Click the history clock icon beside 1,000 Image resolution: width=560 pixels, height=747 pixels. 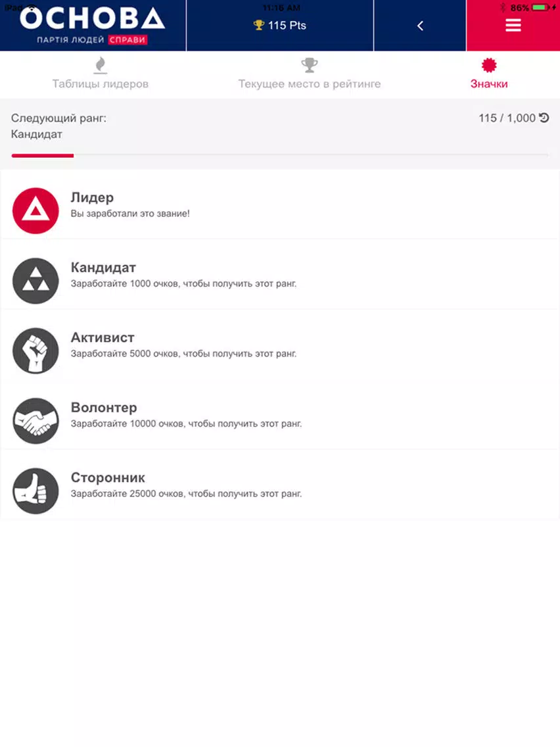544,118
